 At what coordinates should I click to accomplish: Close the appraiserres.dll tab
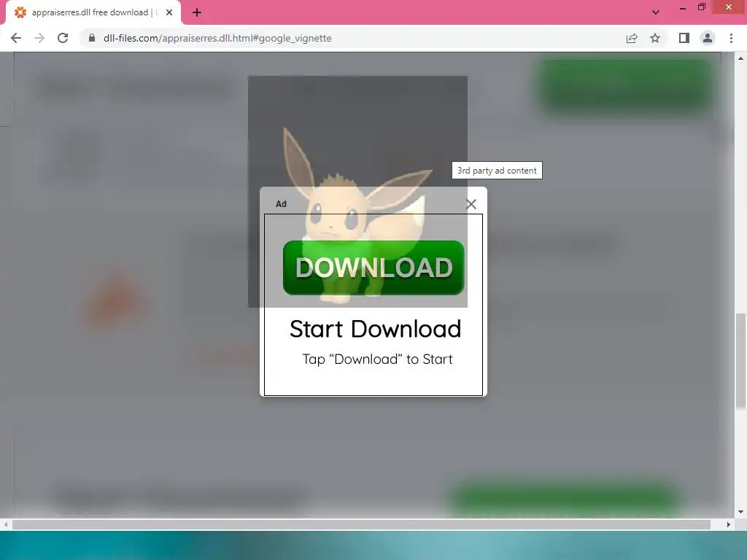(169, 12)
